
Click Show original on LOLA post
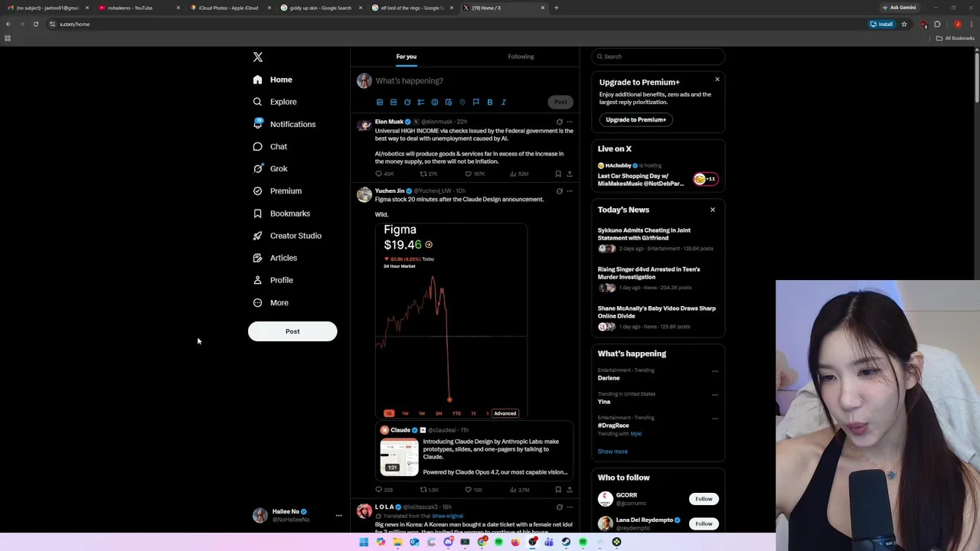pyautogui.click(x=447, y=516)
